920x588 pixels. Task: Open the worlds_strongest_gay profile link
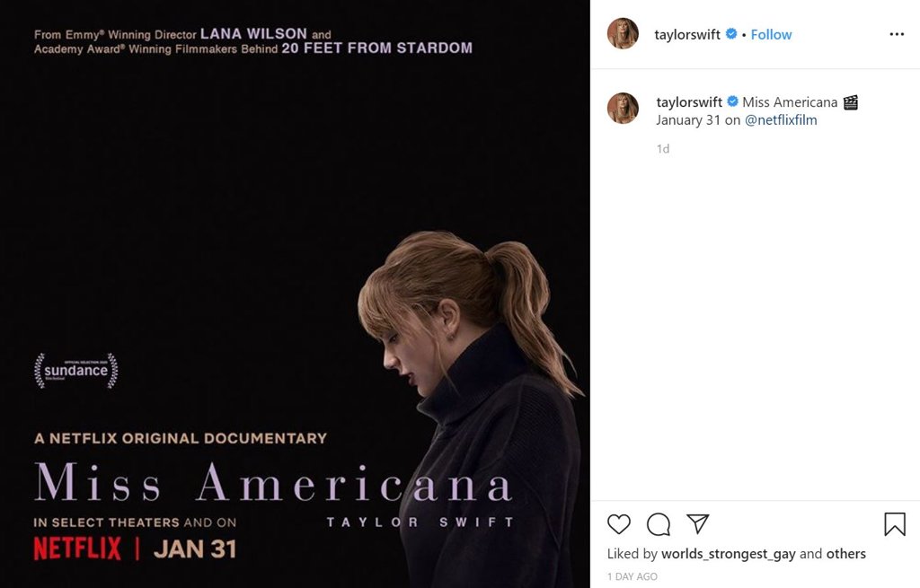pyautogui.click(x=728, y=554)
